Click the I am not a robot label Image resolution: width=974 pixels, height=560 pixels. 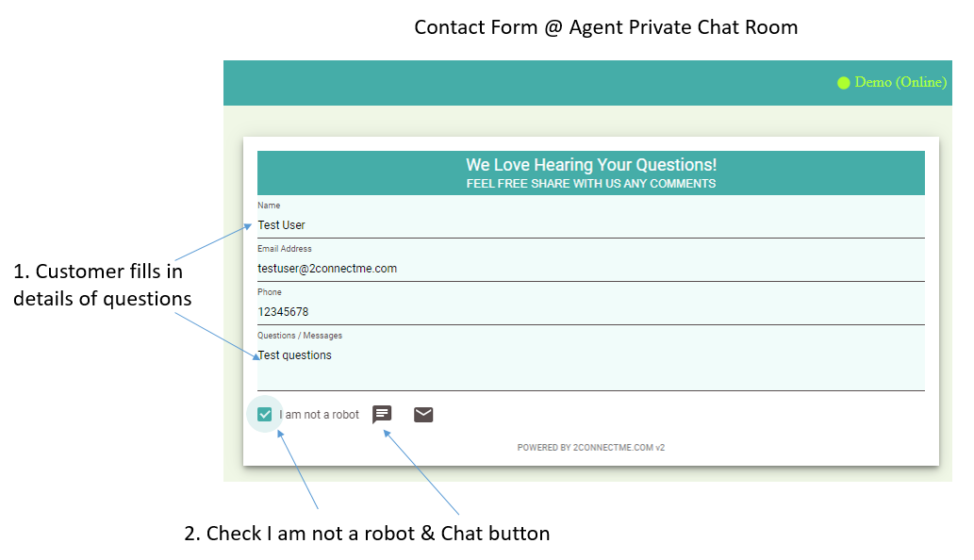coord(320,414)
